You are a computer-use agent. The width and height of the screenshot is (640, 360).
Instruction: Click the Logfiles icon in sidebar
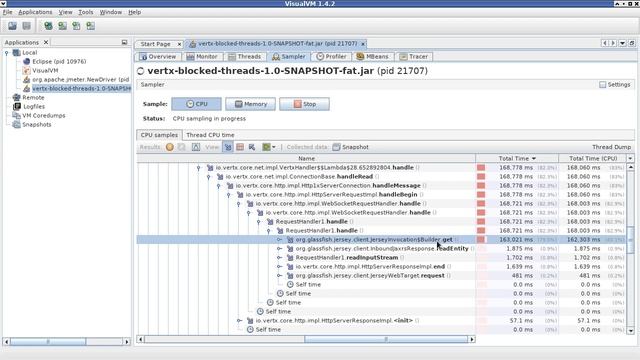(x=17, y=107)
